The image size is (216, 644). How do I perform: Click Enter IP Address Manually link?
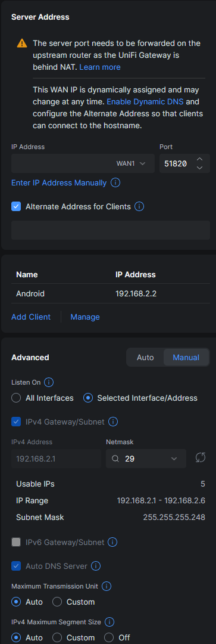(59, 183)
